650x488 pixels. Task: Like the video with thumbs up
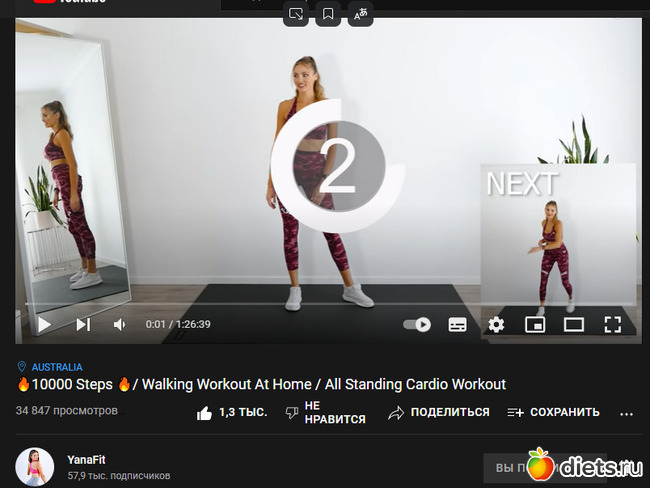coord(232,412)
